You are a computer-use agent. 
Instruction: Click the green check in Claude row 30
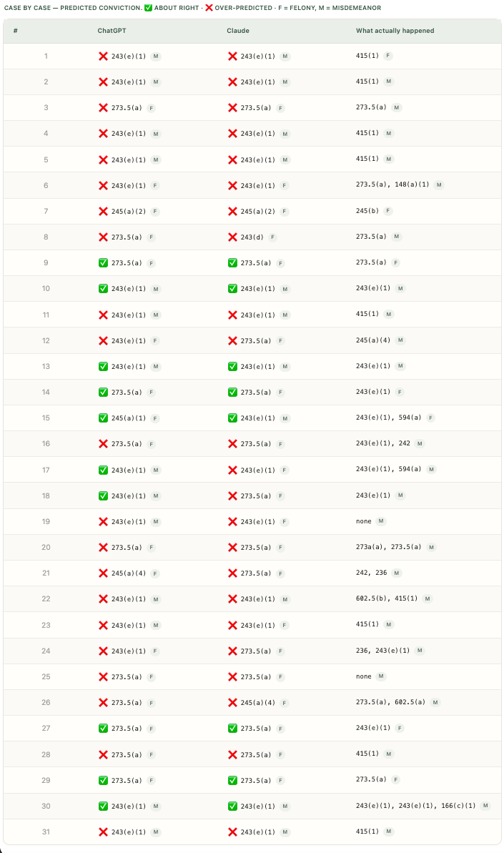[x=232, y=807]
